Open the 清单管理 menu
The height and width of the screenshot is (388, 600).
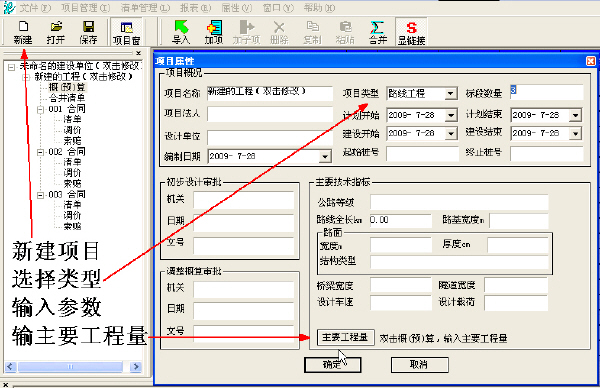pos(145,8)
